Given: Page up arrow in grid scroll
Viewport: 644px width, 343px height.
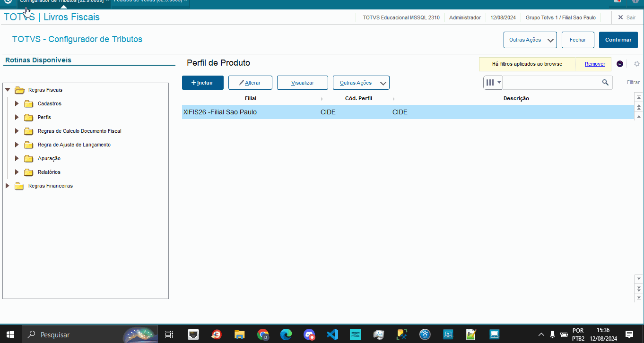Looking at the screenshot, I should click(x=639, y=107).
